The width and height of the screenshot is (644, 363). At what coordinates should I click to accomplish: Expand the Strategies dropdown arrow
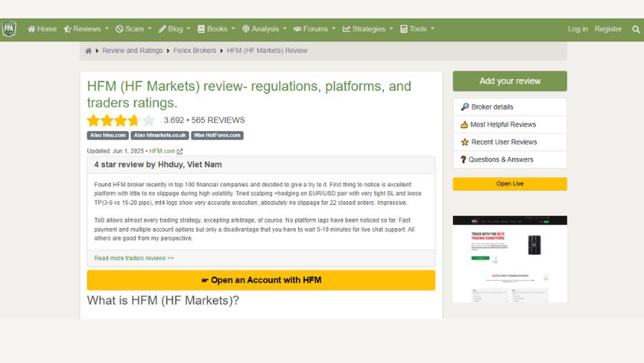(x=391, y=28)
